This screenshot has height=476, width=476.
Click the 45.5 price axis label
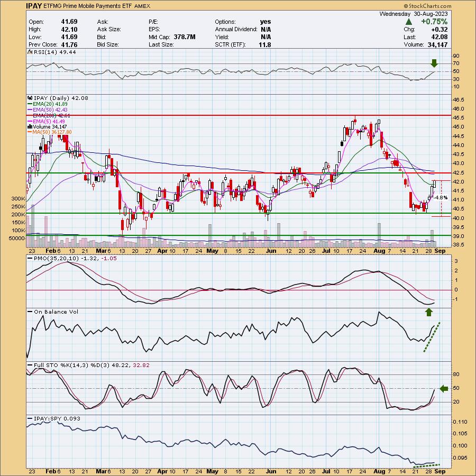click(459, 118)
